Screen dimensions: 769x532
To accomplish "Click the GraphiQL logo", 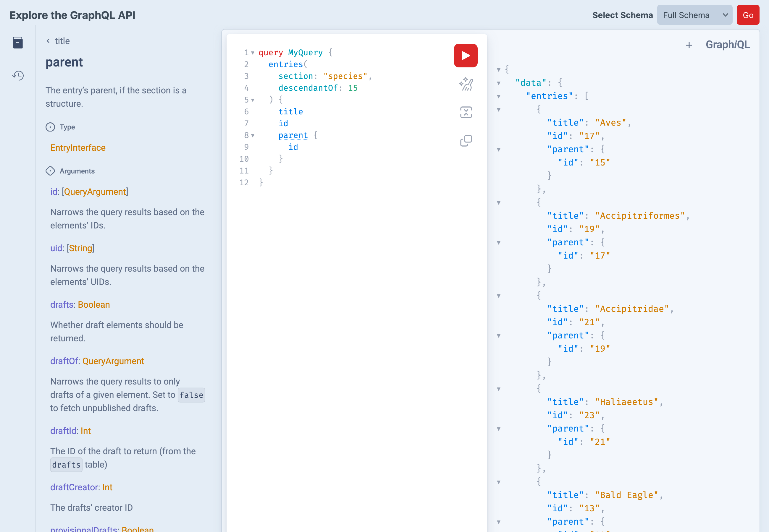I will click(x=728, y=44).
